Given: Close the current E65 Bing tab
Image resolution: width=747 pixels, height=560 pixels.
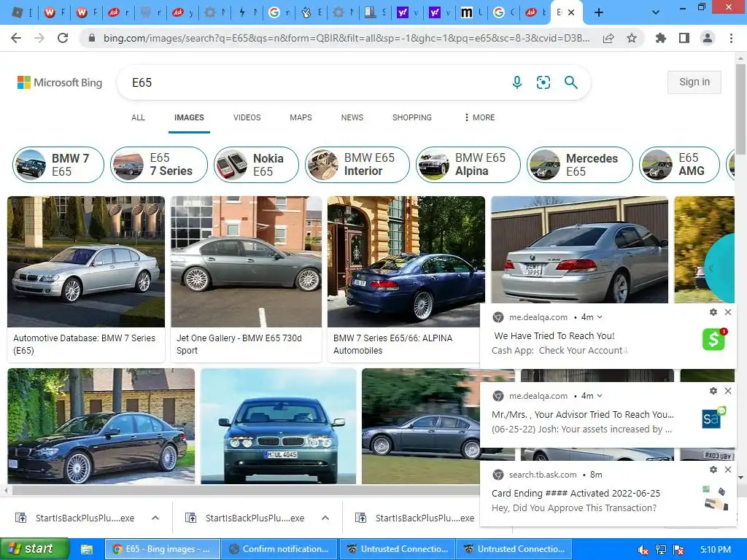Looking at the screenshot, I should tap(571, 13).
